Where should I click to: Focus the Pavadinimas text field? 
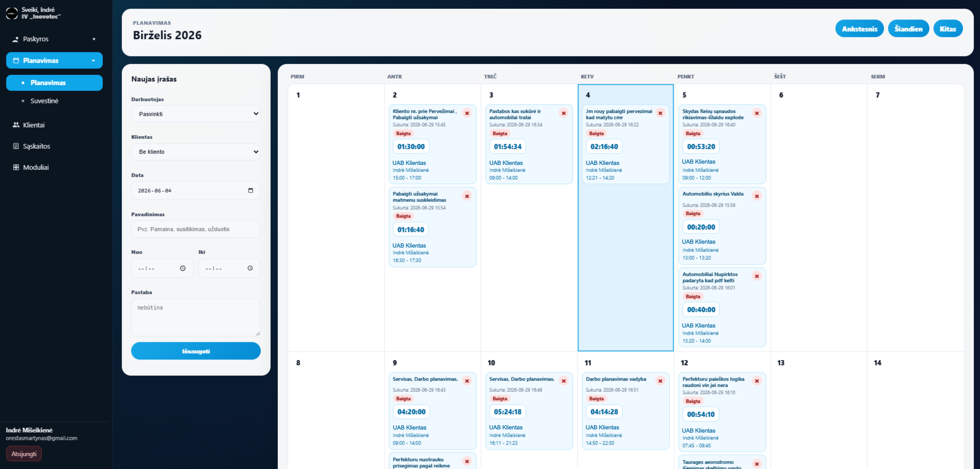[x=196, y=229]
